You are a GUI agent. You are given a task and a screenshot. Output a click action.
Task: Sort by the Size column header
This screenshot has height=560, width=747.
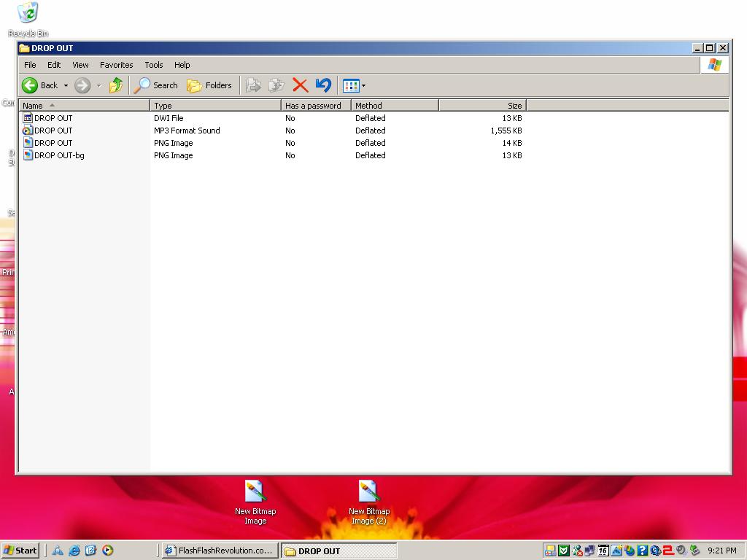click(x=482, y=105)
